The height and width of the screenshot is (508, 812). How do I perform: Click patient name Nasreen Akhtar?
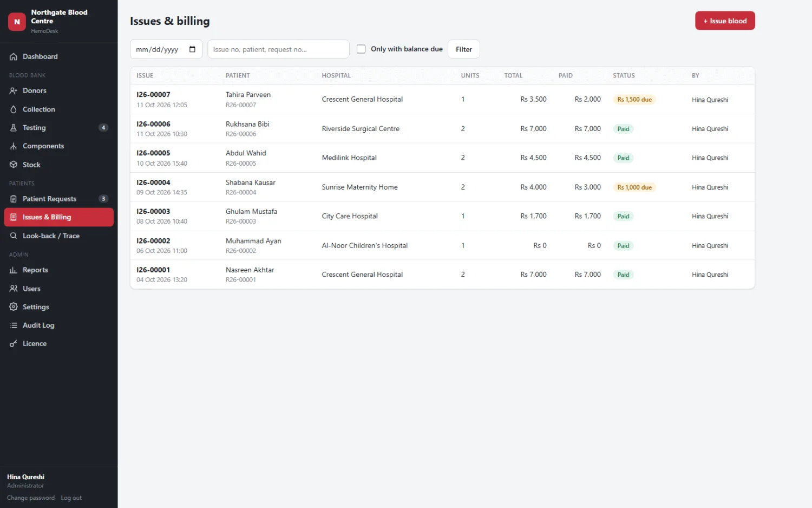click(250, 270)
